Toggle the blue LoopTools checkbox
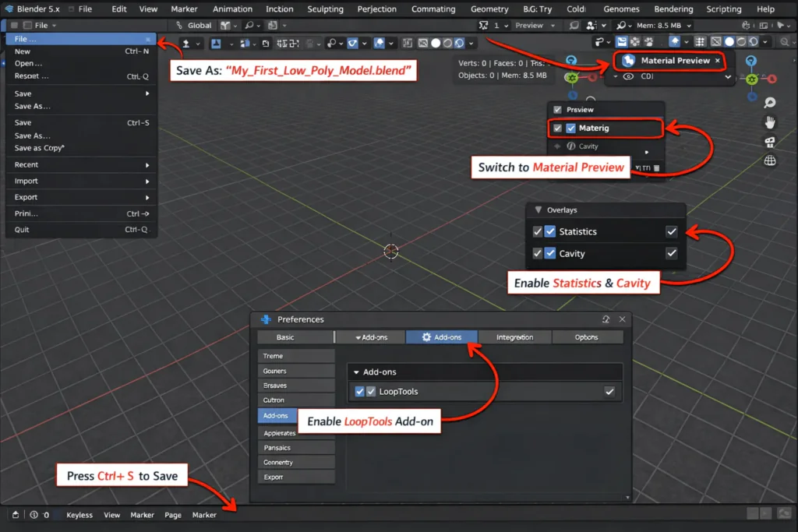This screenshot has width=798, height=532. pyautogui.click(x=360, y=392)
